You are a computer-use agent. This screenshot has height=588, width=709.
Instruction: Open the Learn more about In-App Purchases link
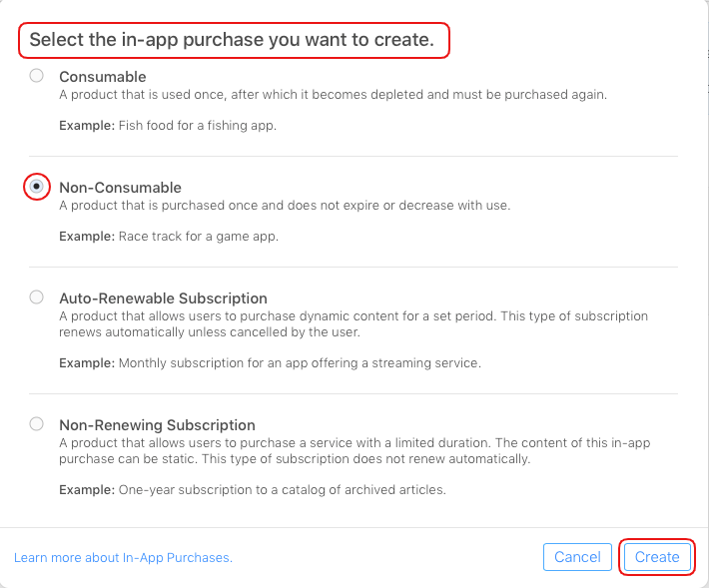(123, 557)
